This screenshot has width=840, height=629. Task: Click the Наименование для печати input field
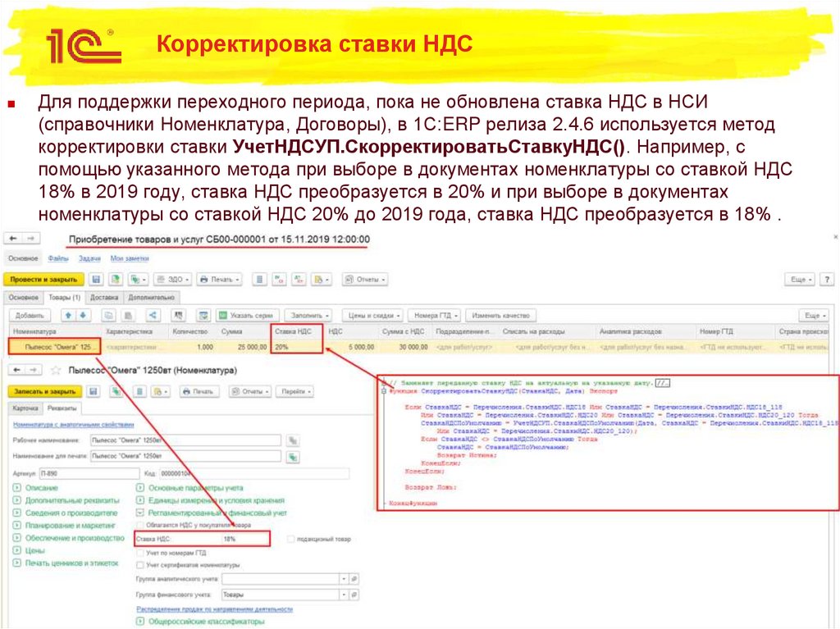[x=185, y=457]
